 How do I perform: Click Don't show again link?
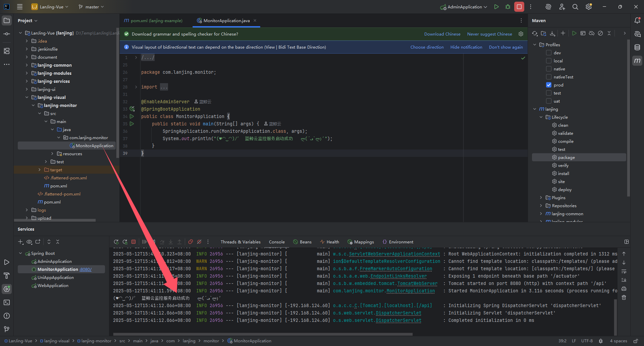pyautogui.click(x=506, y=47)
